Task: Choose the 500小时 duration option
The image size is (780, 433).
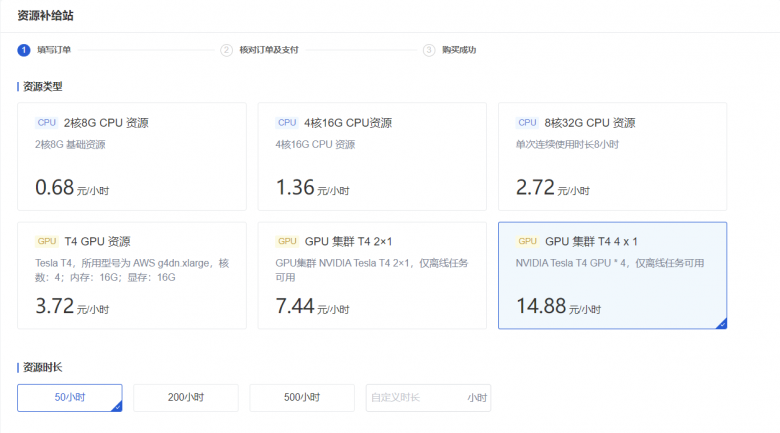Action: [x=302, y=398]
